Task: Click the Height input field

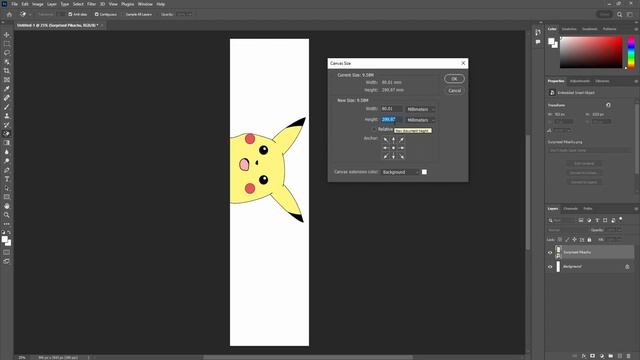Action: [391, 120]
